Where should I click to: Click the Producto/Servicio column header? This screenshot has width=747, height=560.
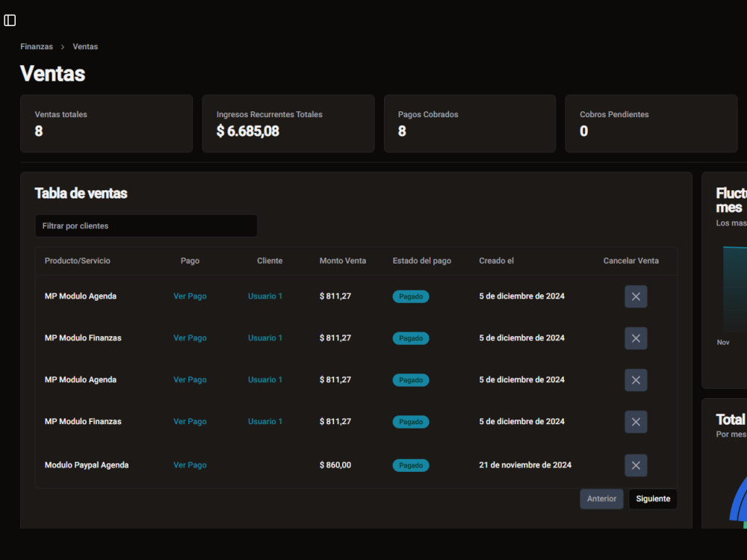coord(77,261)
